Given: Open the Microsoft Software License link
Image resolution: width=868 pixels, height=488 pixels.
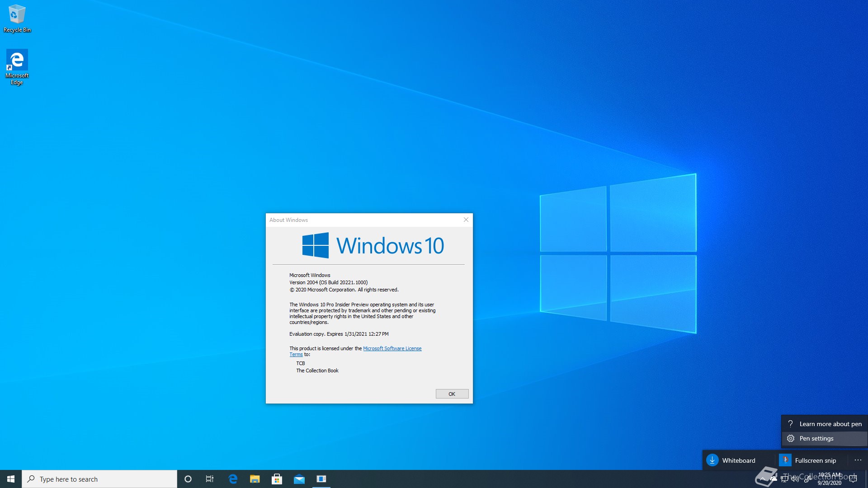Looking at the screenshot, I should click(x=392, y=348).
